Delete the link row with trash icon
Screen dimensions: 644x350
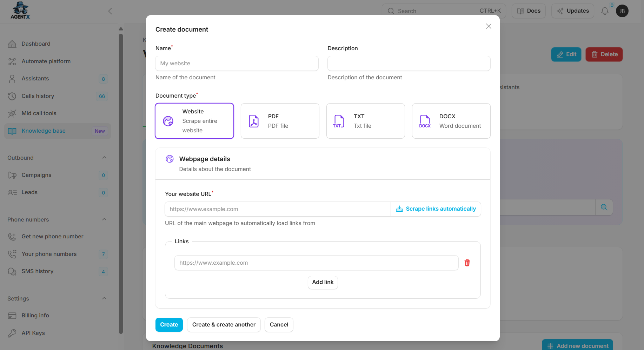tap(467, 263)
